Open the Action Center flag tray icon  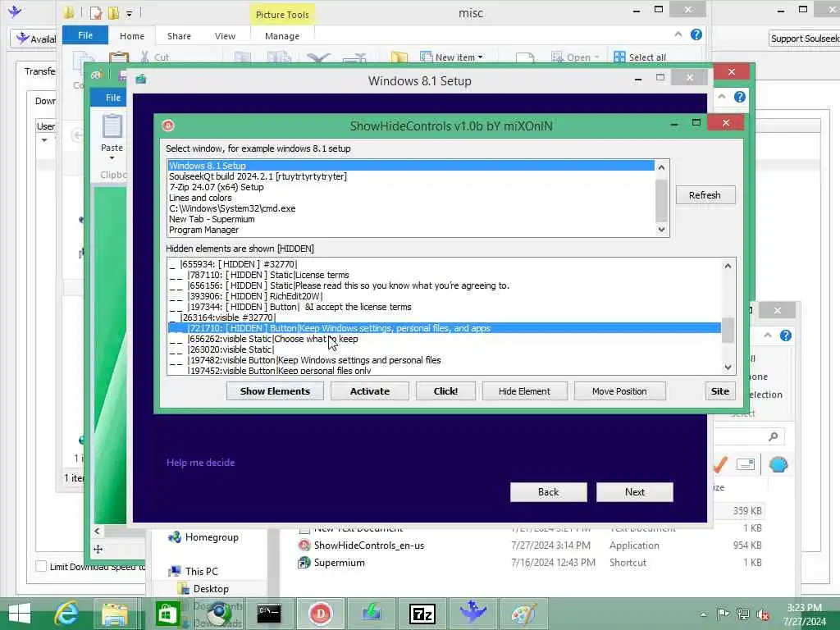click(x=723, y=614)
